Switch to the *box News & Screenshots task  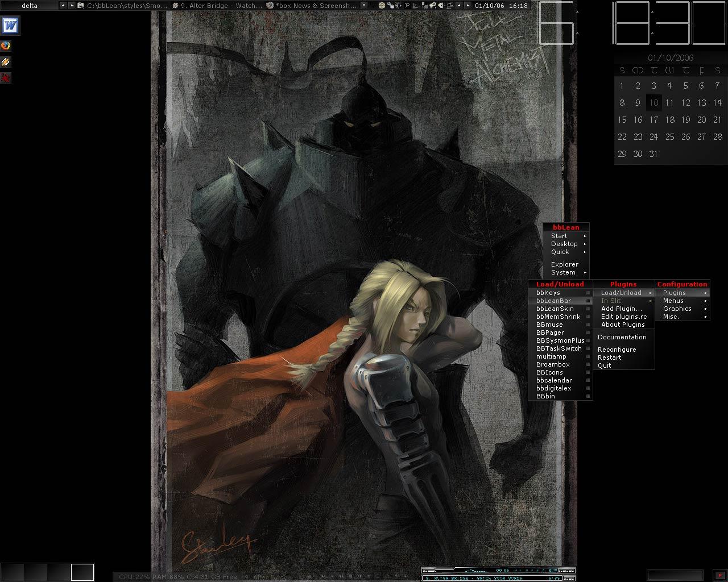[x=312, y=6]
